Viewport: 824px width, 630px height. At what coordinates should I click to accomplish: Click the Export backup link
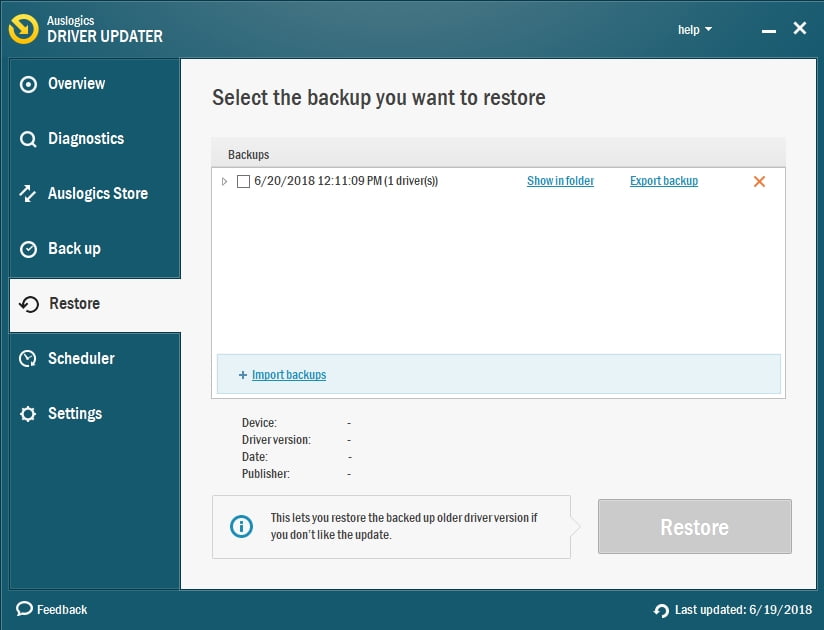coord(664,181)
